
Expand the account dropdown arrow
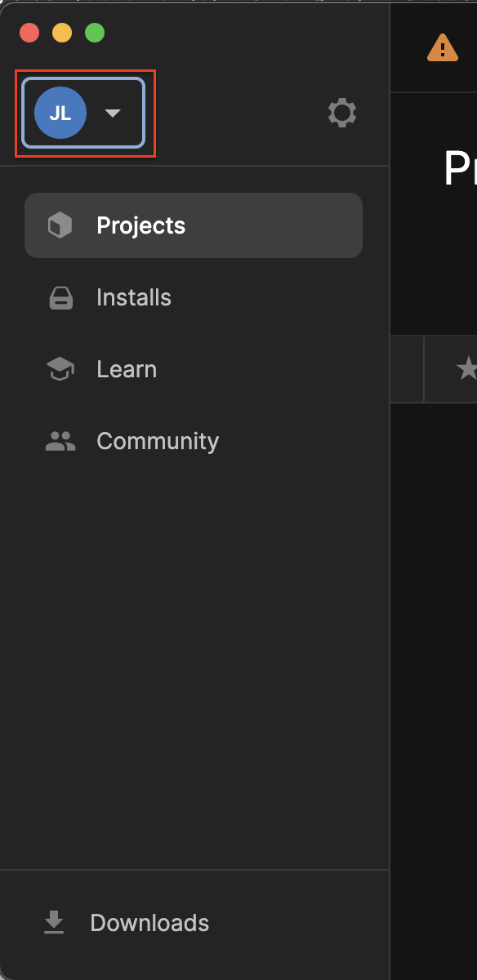tap(113, 114)
